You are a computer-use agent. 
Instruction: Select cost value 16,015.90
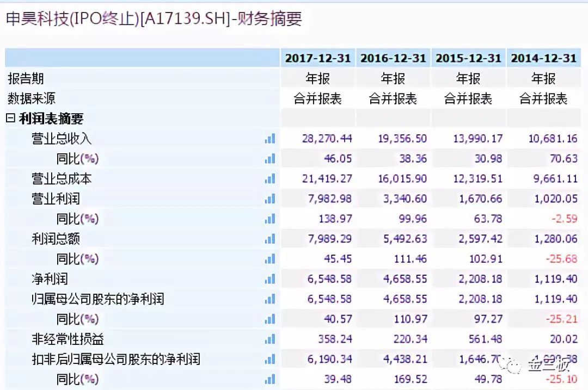(402, 179)
